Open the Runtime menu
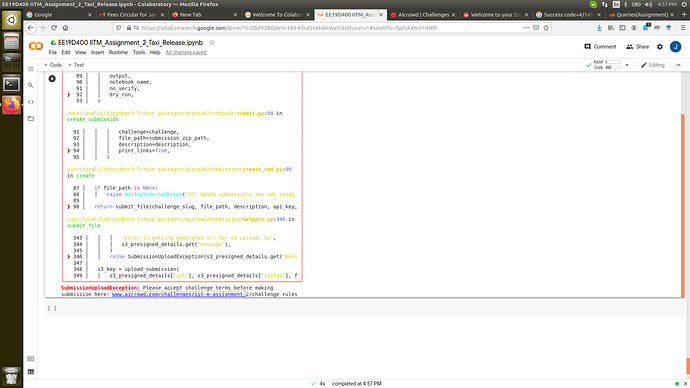 tap(118, 52)
